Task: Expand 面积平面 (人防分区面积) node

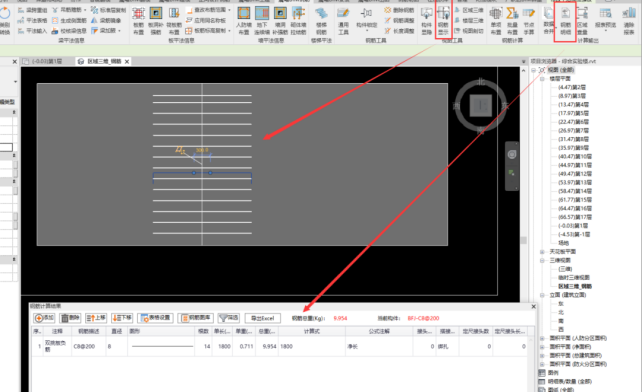Action: [542, 338]
